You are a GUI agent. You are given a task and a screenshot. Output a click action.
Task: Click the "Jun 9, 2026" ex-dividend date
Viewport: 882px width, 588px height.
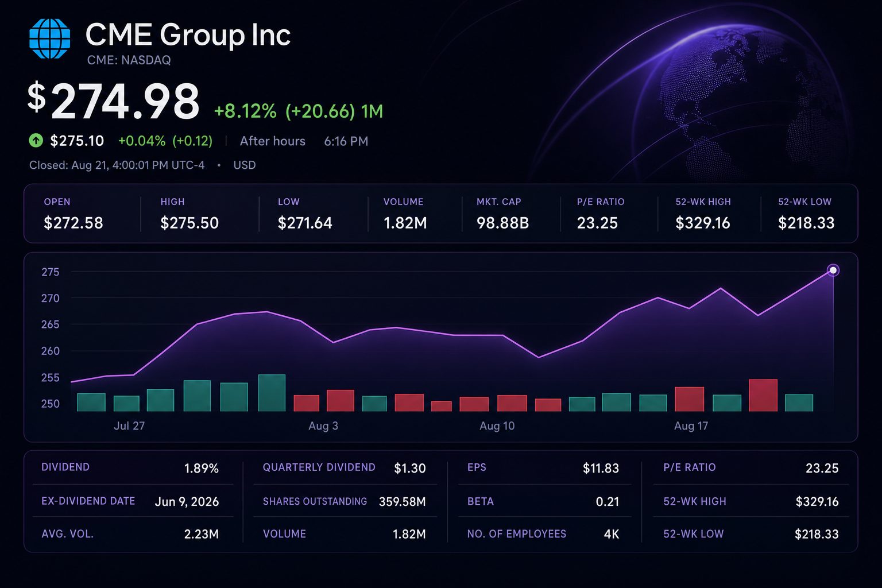[x=187, y=502]
